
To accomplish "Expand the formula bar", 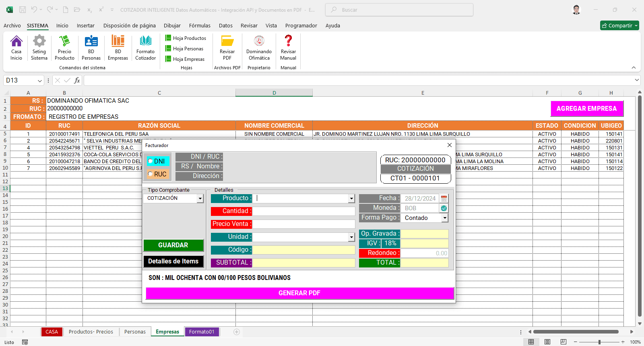I will (x=637, y=80).
